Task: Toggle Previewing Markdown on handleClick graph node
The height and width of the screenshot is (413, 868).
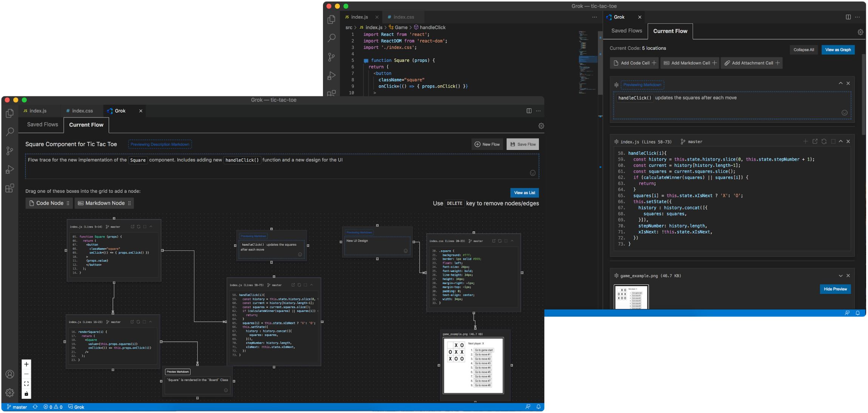Action: [x=253, y=236]
